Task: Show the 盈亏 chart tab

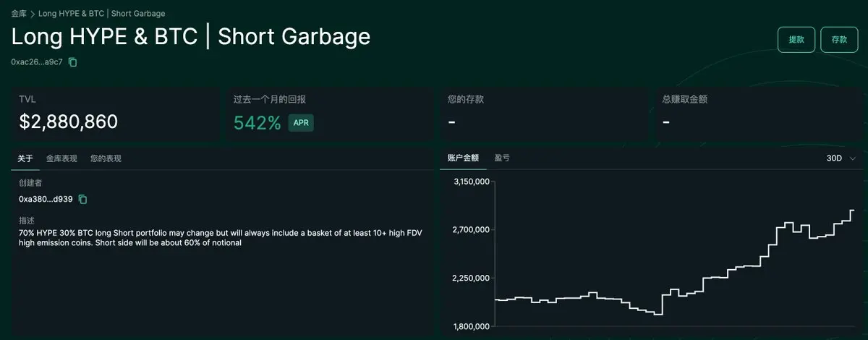Action: [502, 158]
